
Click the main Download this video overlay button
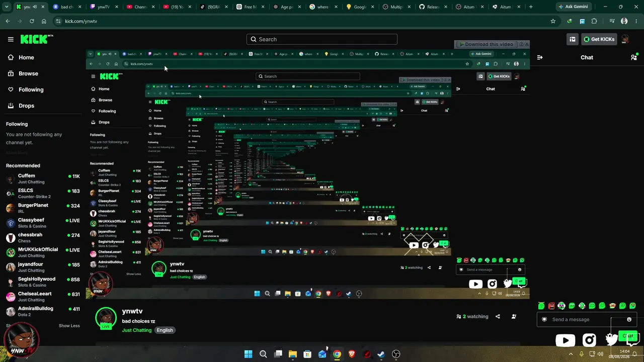486,44
